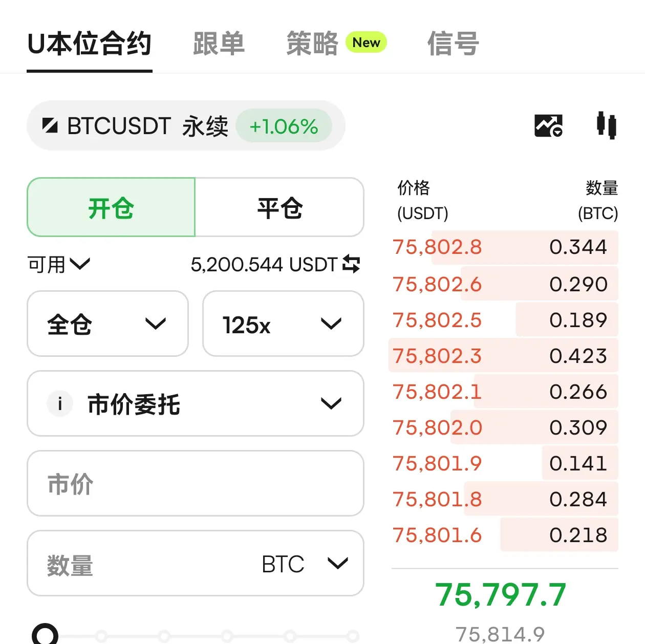This screenshot has width=645, height=644.
Task: Tap the 0.218 quantity cell
Action: [x=578, y=535]
